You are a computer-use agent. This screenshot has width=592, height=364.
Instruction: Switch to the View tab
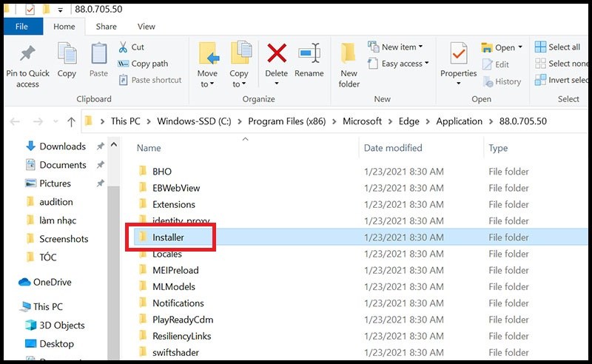[x=146, y=27]
